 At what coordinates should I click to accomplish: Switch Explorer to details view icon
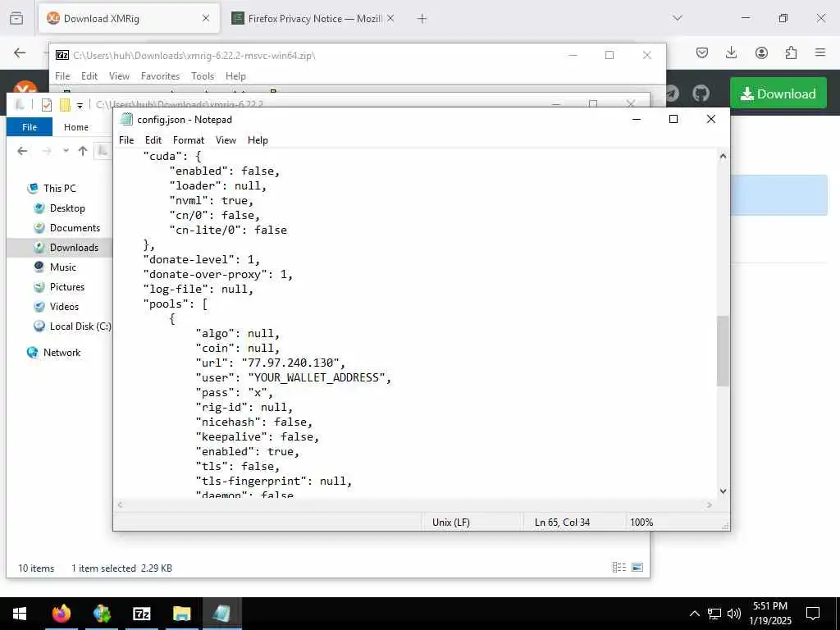619,568
